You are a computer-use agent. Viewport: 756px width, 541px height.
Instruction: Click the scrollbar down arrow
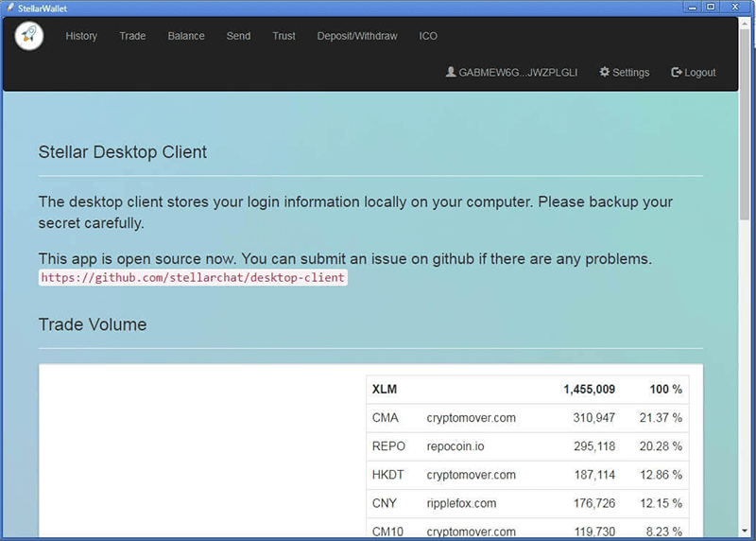(745, 531)
